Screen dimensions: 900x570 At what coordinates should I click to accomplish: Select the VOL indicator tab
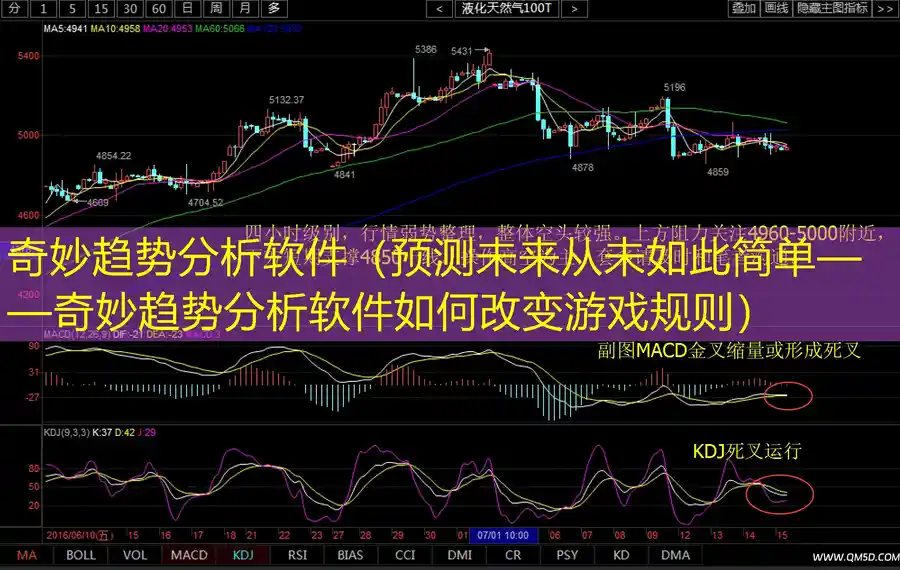(135, 555)
